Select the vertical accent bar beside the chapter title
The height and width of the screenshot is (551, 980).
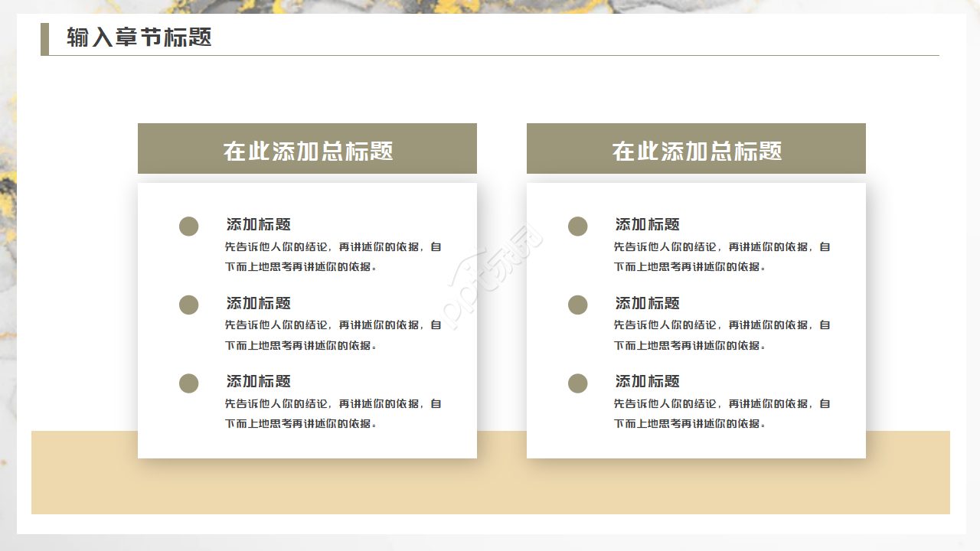[x=44, y=39]
